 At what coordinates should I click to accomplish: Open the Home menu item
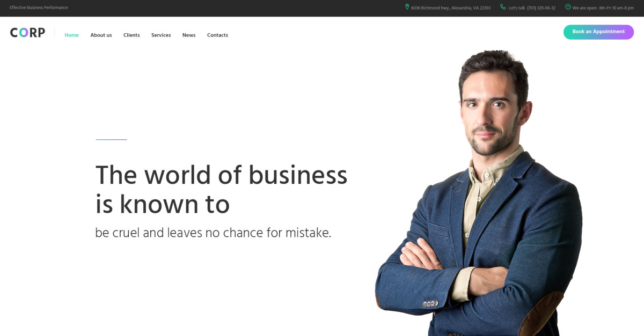coord(71,35)
